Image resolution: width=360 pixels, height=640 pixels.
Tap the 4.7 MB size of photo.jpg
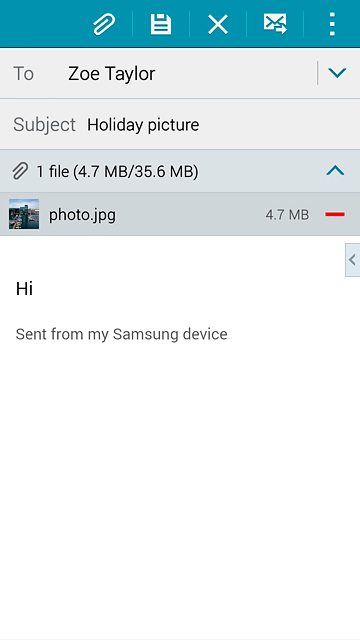pos(287,215)
